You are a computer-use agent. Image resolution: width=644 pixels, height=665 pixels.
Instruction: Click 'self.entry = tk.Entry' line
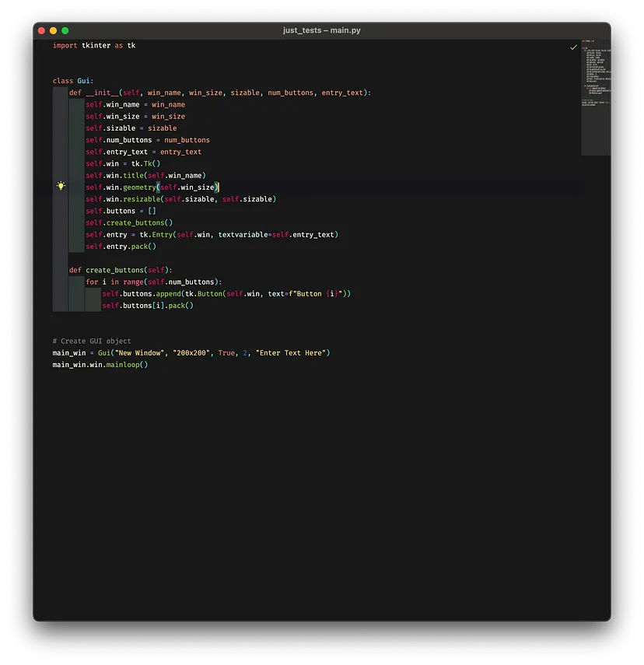click(212, 235)
